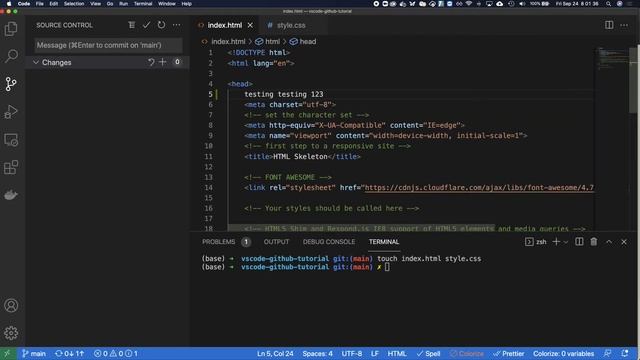
Task: Open notifications bell in status bar
Action: pyautogui.click(x=624, y=353)
